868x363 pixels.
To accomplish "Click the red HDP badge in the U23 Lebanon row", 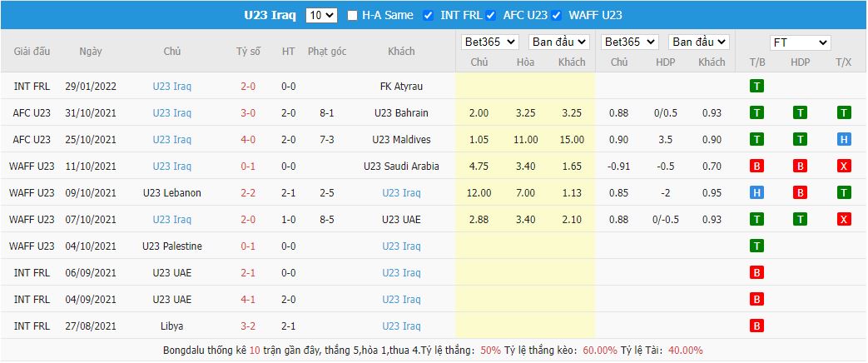I will coord(799,192).
